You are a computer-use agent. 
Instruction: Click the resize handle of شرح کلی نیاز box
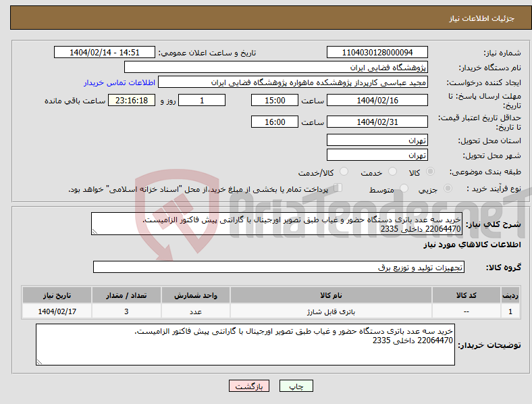[95, 232]
